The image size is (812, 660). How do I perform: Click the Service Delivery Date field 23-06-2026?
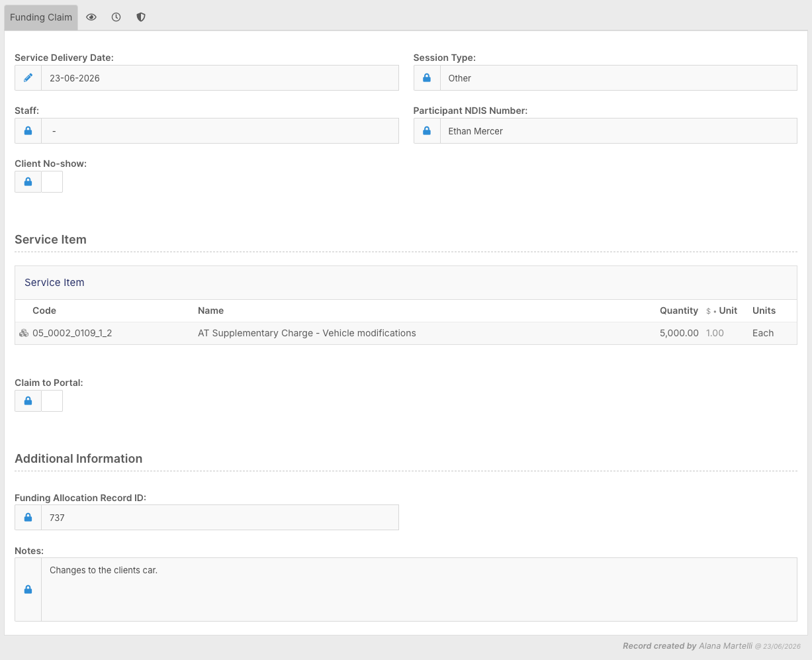pos(220,78)
